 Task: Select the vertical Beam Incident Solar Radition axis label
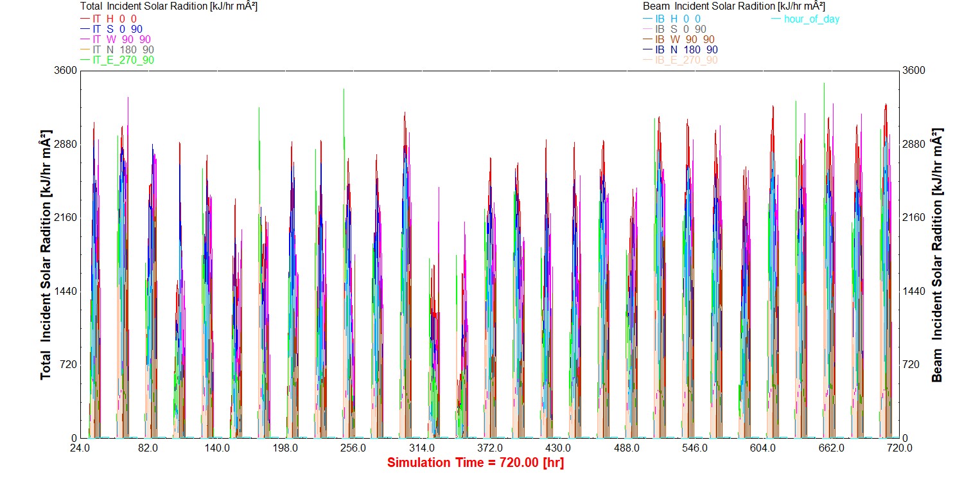938,254
